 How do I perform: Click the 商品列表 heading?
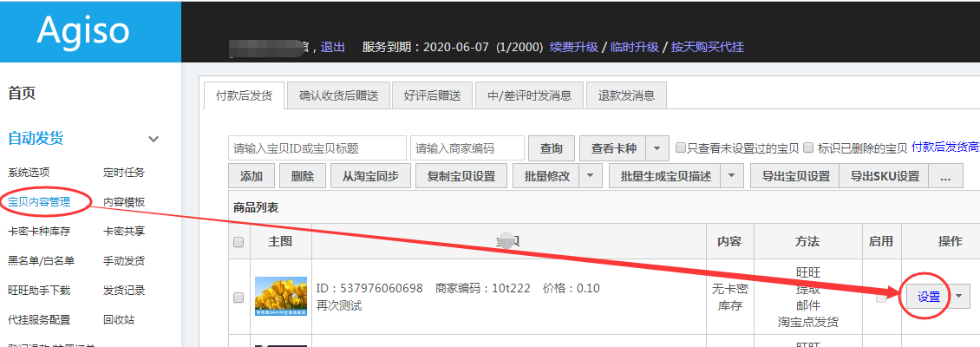coord(256,208)
